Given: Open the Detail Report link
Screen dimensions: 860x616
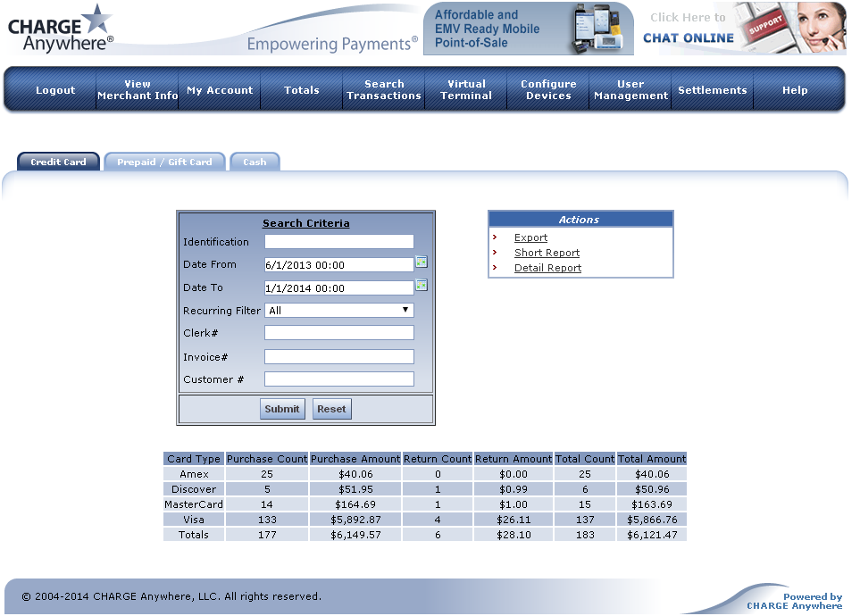Looking at the screenshot, I should [547, 268].
